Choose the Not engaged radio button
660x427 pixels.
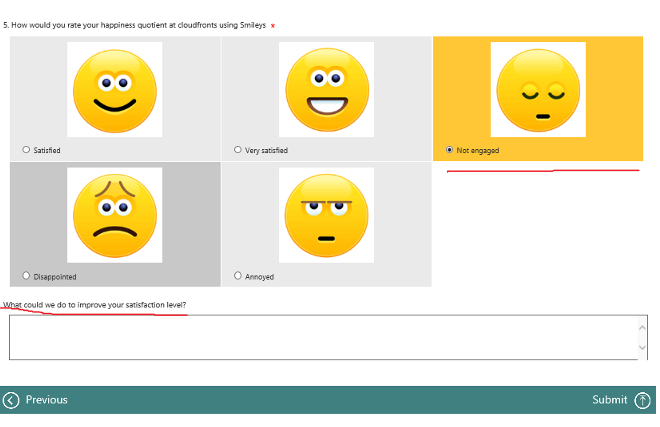450,150
